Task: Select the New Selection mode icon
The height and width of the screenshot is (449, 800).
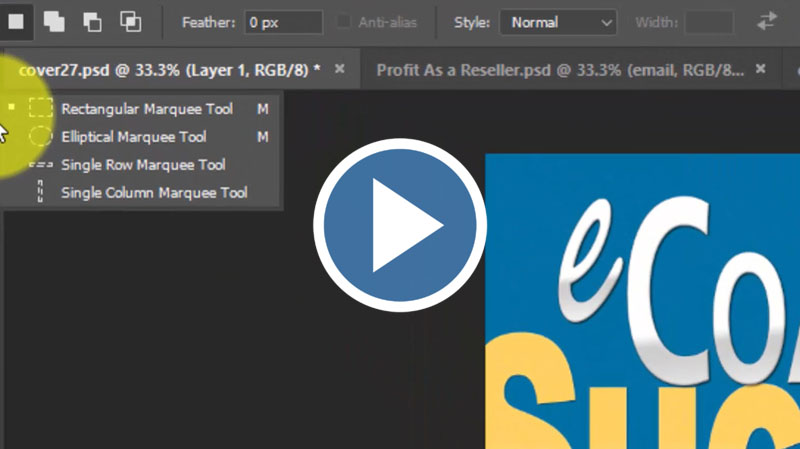Action: click(x=17, y=21)
